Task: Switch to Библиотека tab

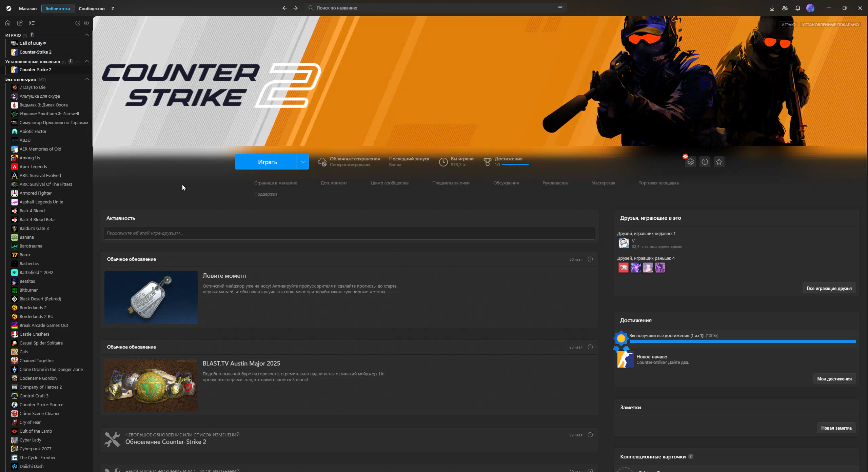Action: coord(58,8)
